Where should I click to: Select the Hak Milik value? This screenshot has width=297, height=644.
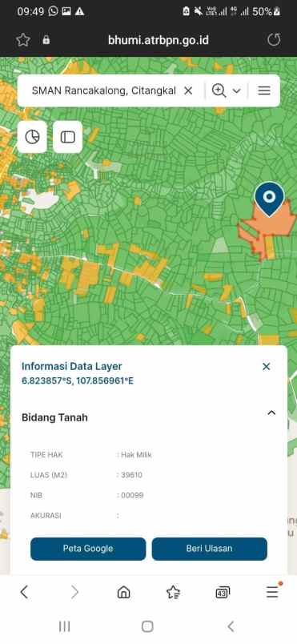136,455
